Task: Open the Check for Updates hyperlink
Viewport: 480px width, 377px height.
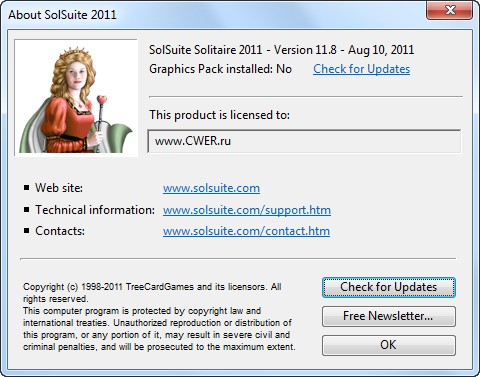Action: pos(361,69)
